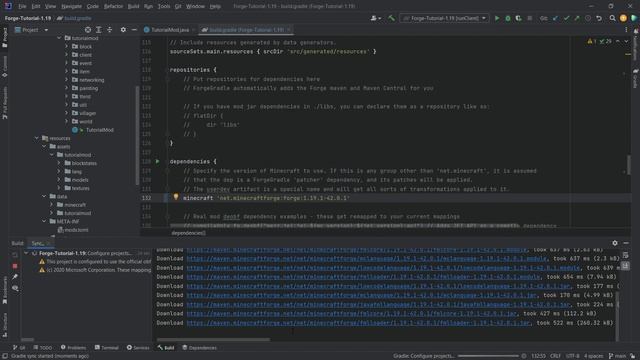Click the green Run button
This screenshot has width=640, height=360.
click(x=497, y=18)
